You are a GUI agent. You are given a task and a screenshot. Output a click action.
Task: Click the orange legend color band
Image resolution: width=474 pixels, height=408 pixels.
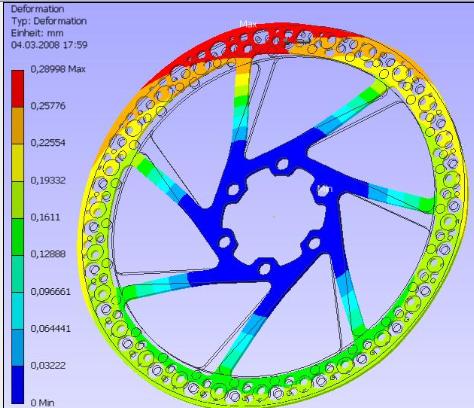click(18, 126)
